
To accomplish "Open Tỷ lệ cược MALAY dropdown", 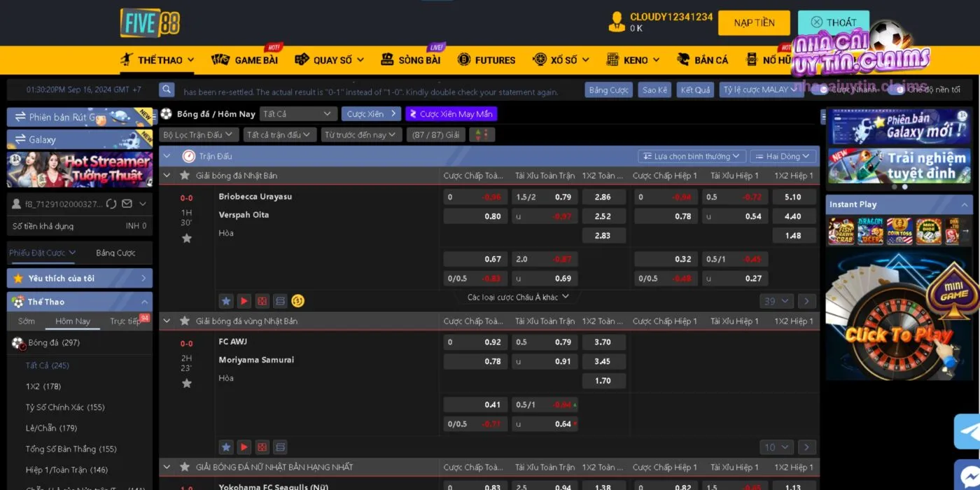I will (760, 90).
